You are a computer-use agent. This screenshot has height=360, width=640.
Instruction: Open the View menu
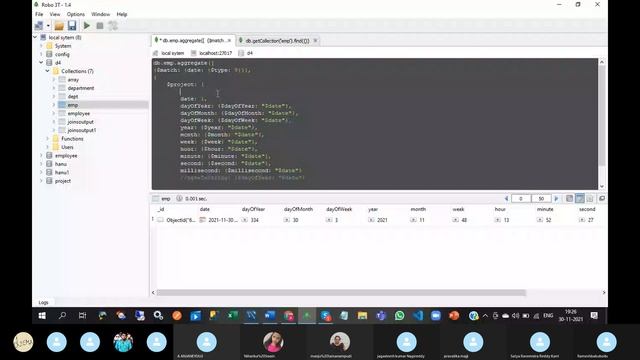[x=55, y=14]
